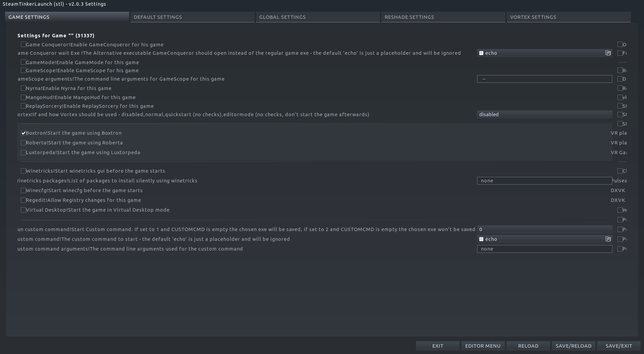Enable ReplaySorcery for this game

click(23, 106)
